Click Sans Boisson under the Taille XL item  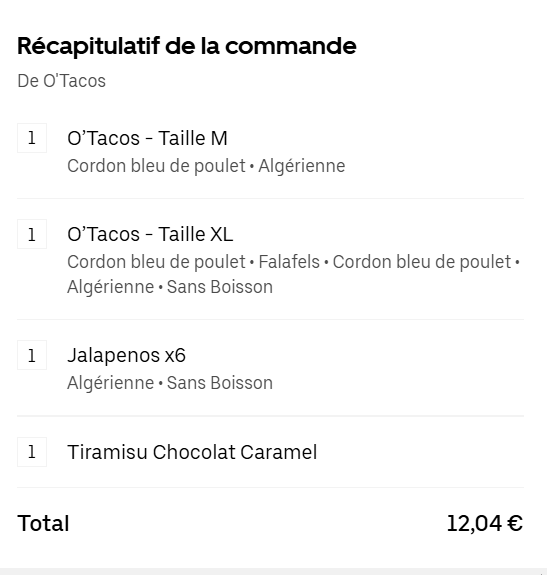220,287
